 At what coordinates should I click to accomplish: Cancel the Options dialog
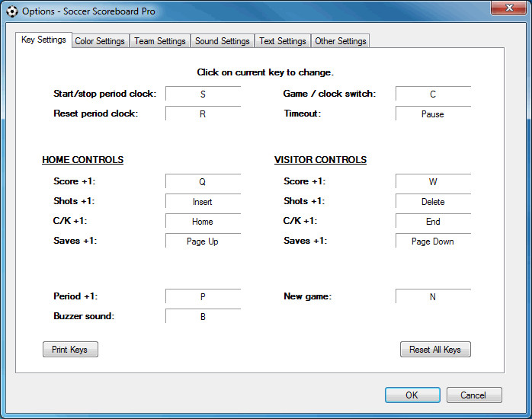474,395
